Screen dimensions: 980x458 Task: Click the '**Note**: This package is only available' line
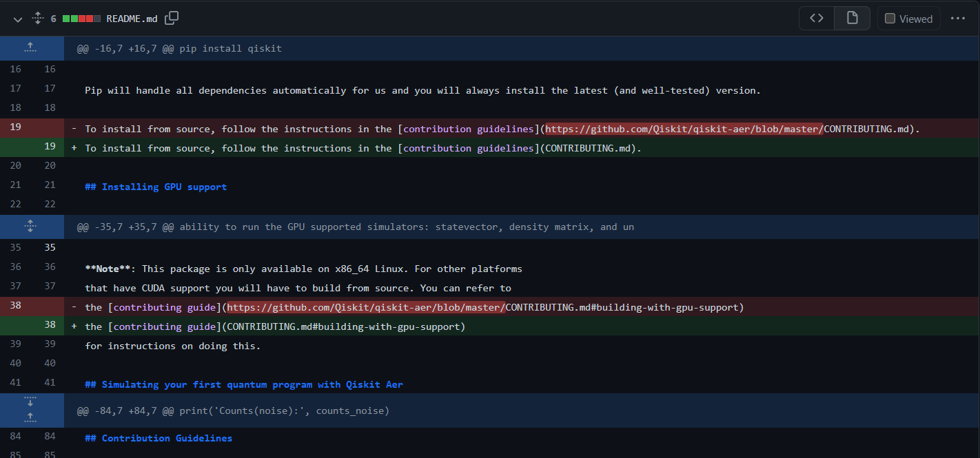[x=303, y=269]
